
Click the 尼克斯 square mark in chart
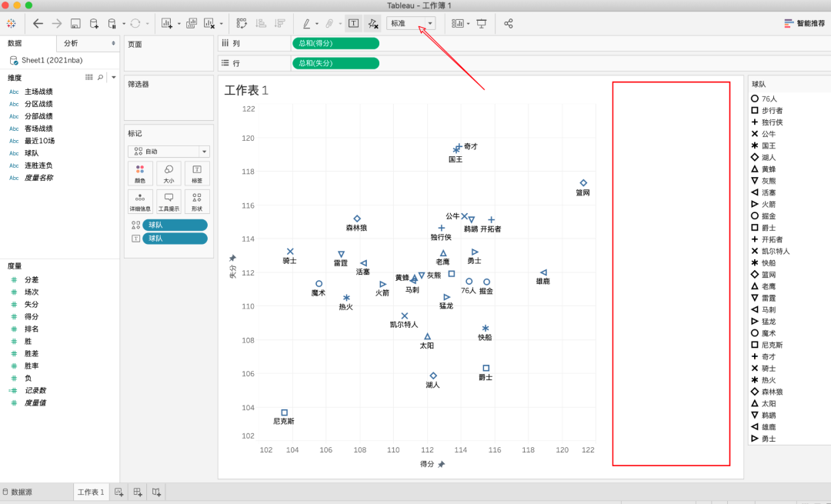pyautogui.click(x=284, y=412)
